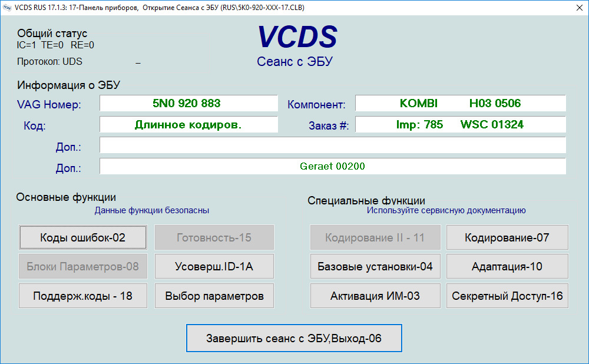Close the VCDS window

click(579, 8)
